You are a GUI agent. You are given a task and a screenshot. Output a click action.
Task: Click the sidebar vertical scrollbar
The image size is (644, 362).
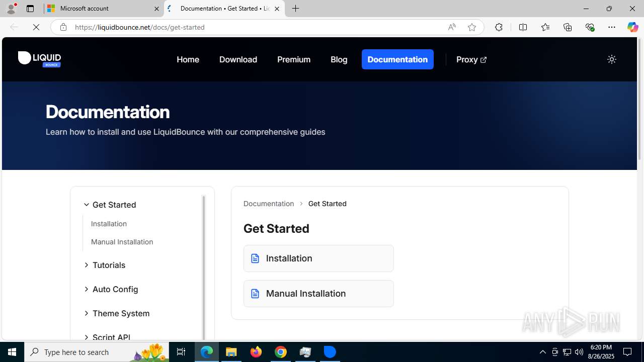[204, 266]
